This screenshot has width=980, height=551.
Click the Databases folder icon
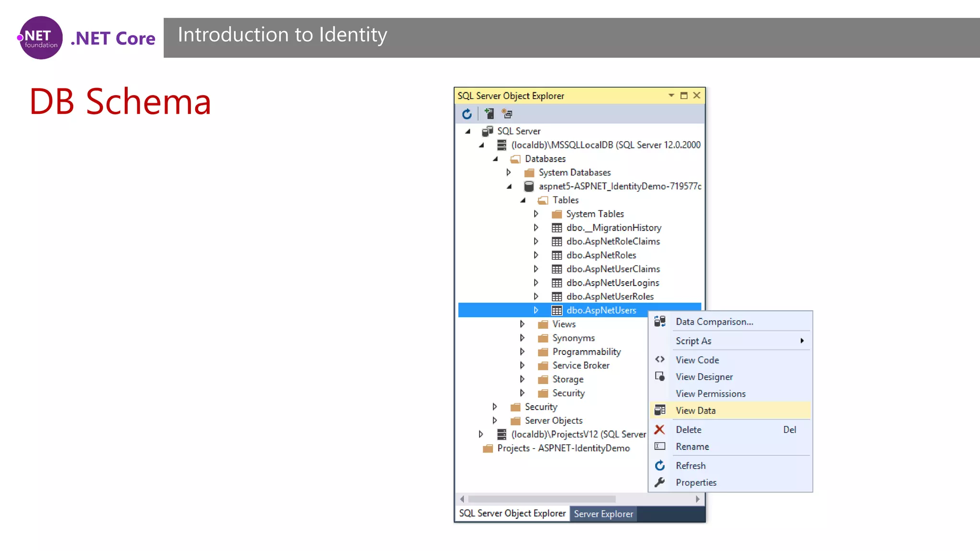point(515,159)
